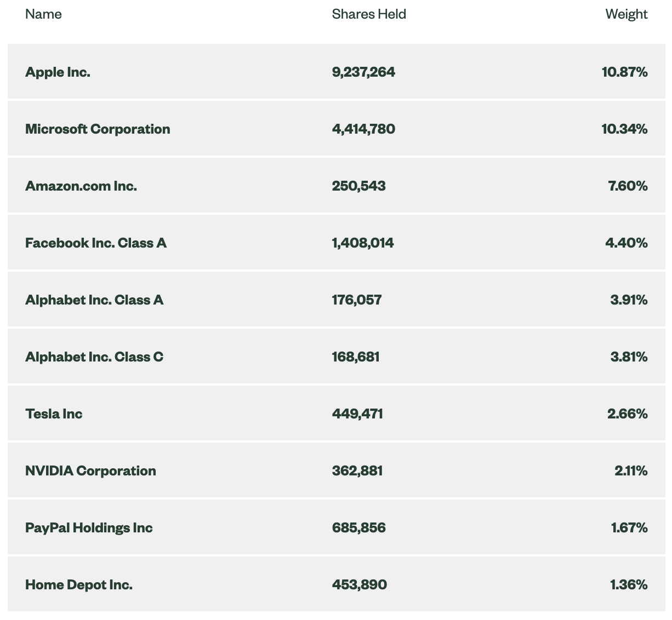Select the PayPal Holdings Inc cell
This screenshot has width=672, height=620.
pos(89,527)
